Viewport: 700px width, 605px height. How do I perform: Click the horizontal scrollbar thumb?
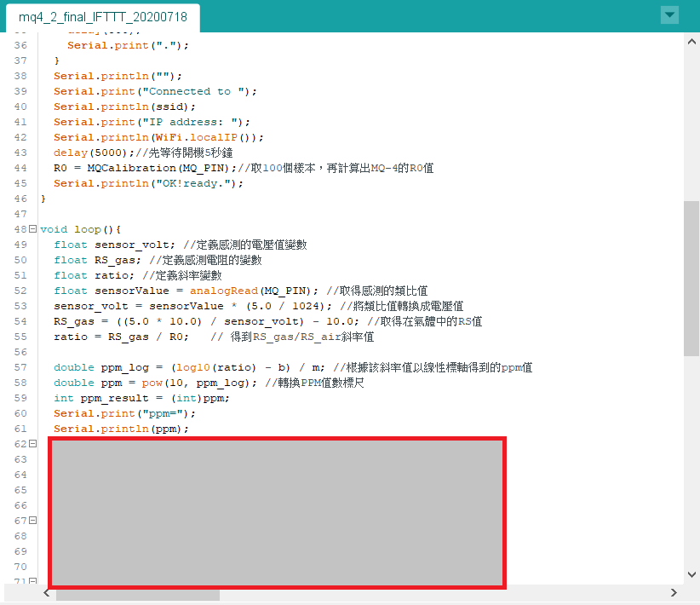point(137,595)
